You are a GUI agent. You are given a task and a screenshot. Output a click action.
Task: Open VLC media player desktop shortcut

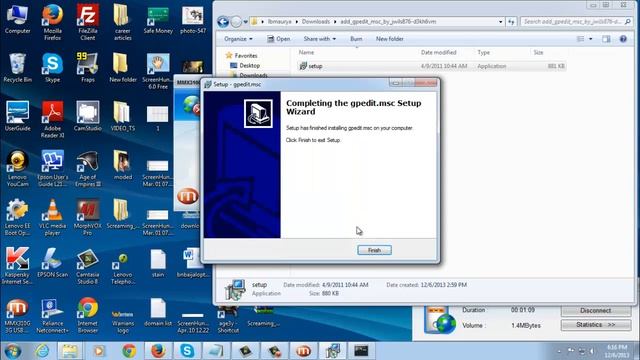pyautogui.click(x=53, y=217)
